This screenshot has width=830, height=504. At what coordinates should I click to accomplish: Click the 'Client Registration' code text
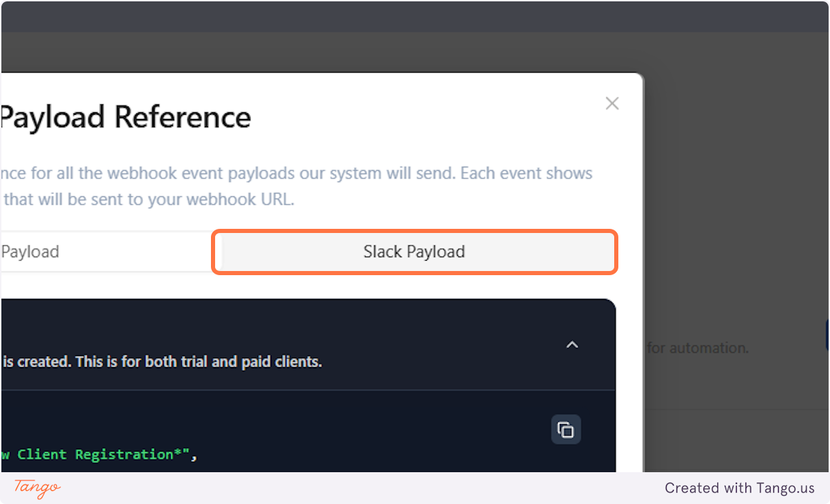[x=101, y=454]
